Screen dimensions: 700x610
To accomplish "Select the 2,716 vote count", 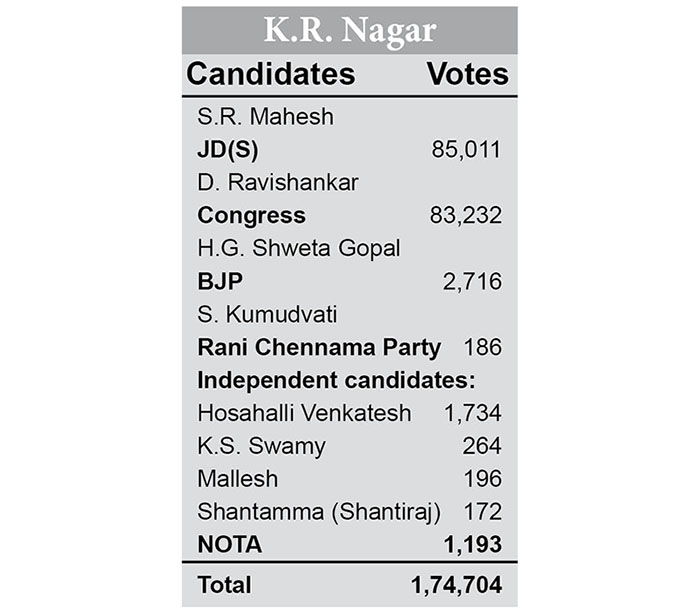I will tap(472, 282).
